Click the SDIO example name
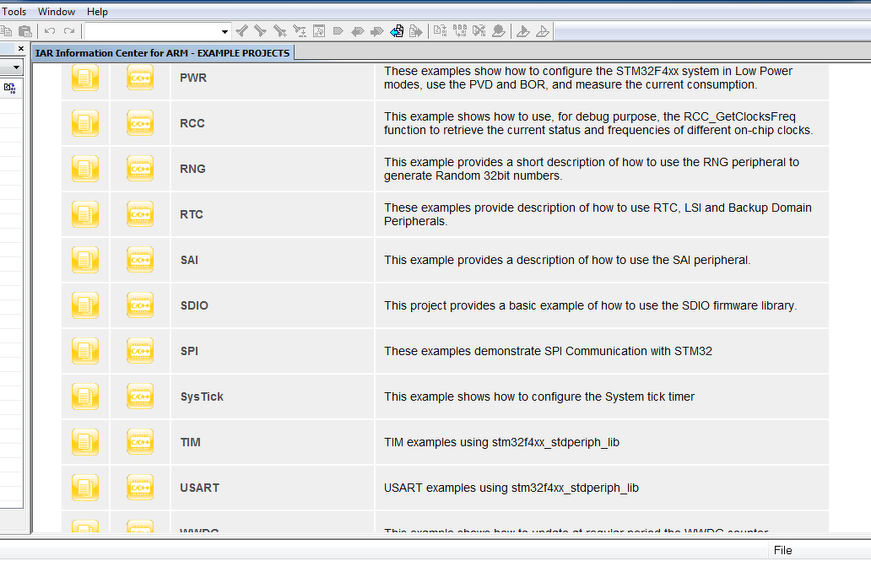The image size is (871, 588). [x=194, y=305]
